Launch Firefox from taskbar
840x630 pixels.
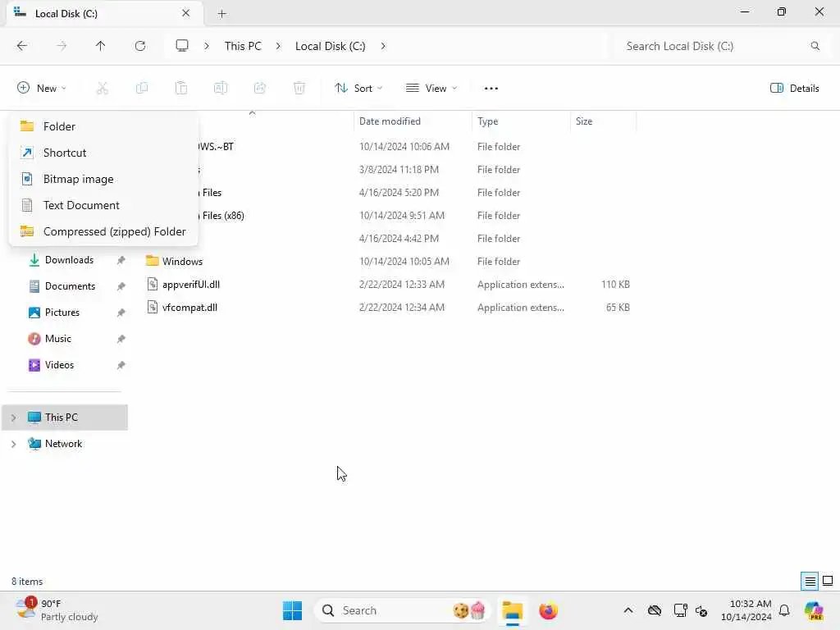[x=548, y=610]
